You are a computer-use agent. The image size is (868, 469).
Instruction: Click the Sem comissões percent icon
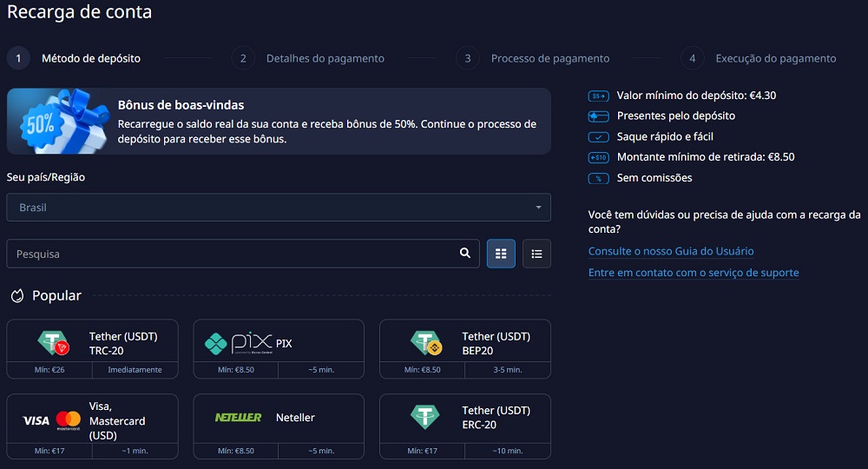[598, 178]
